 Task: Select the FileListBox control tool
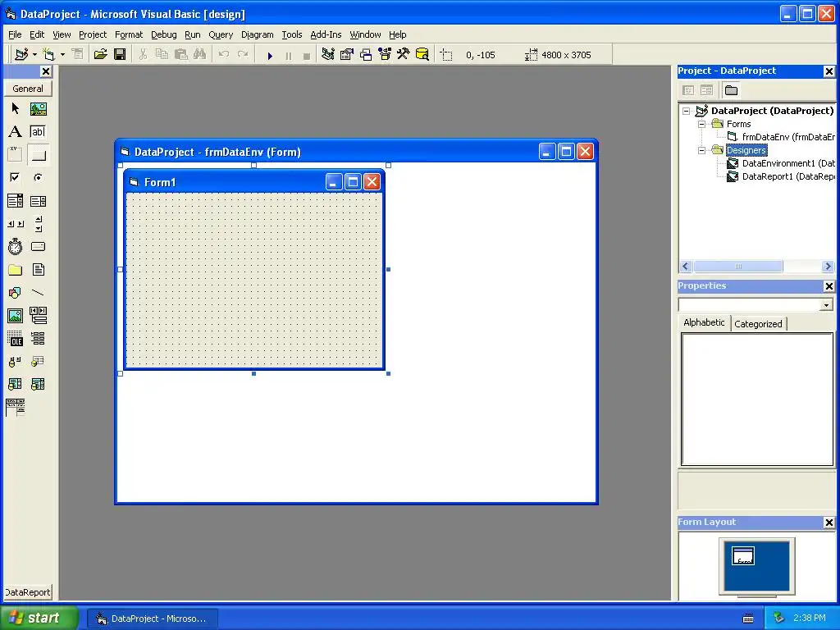coord(38,269)
